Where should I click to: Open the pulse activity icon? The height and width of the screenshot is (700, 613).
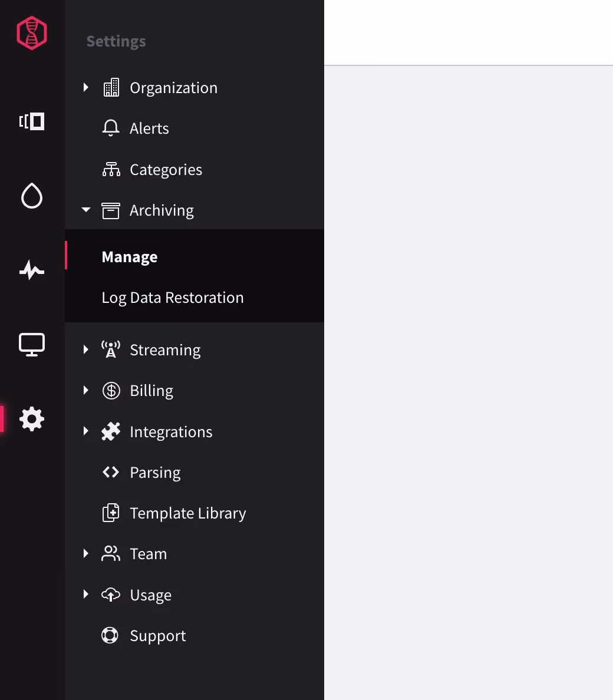pos(32,270)
